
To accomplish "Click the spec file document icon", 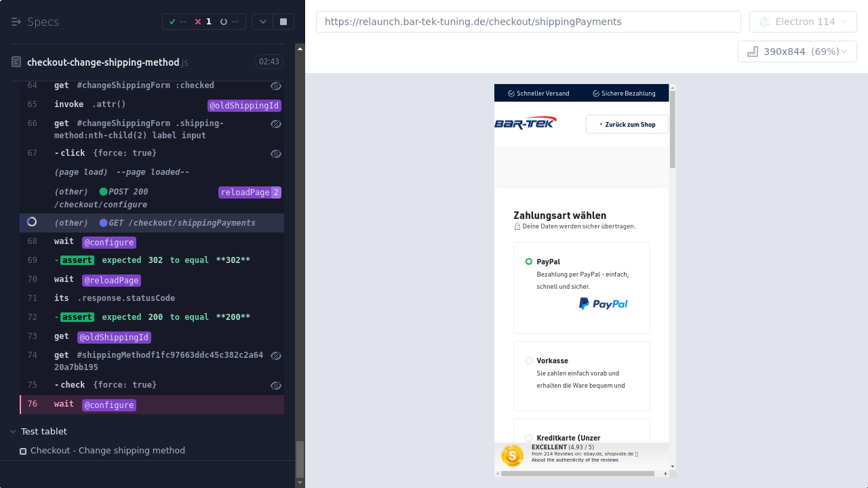I will 16,62.
